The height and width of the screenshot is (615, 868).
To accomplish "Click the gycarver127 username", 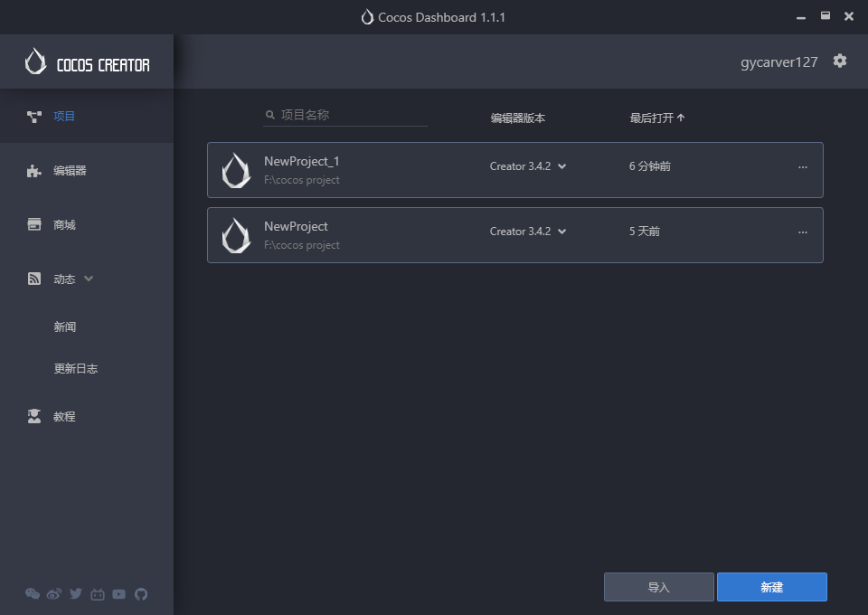I will click(778, 62).
